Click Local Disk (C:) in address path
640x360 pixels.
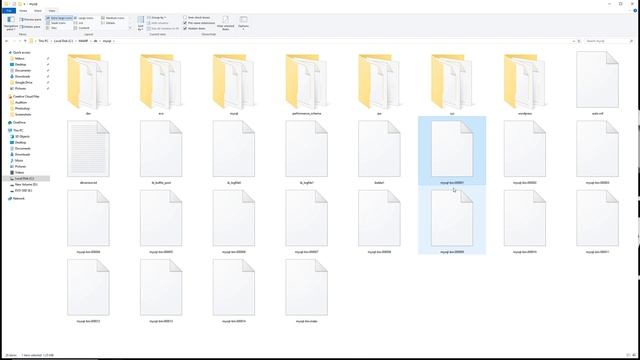click(x=63, y=41)
